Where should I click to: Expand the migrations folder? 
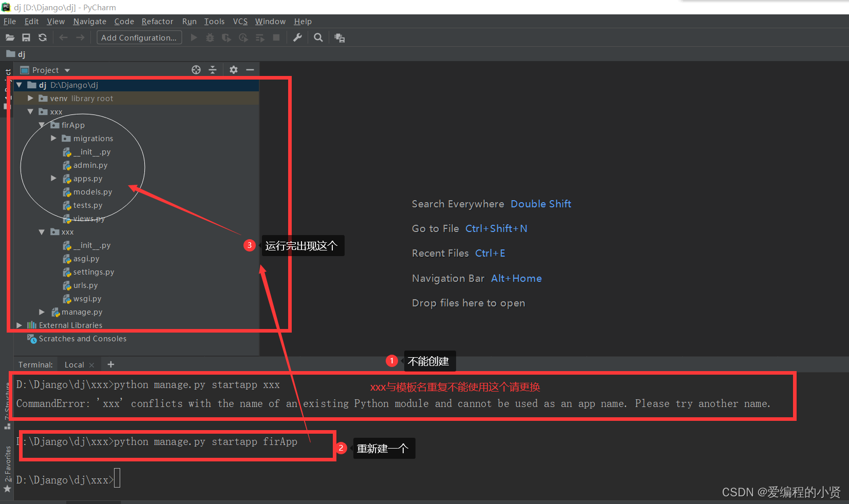(53, 138)
